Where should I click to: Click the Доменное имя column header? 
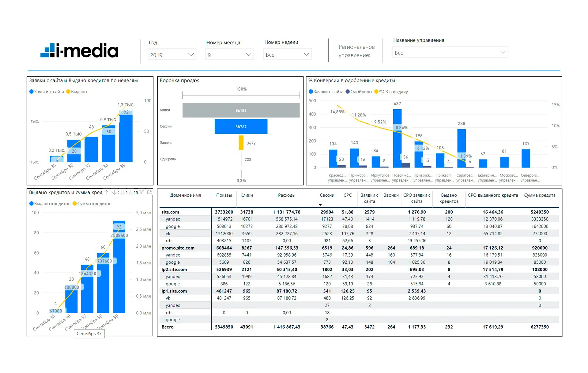[185, 195]
